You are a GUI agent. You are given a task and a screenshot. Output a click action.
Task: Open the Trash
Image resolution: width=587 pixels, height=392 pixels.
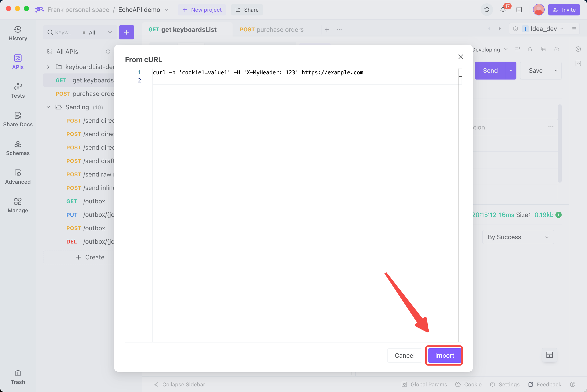[x=18, y=377]
